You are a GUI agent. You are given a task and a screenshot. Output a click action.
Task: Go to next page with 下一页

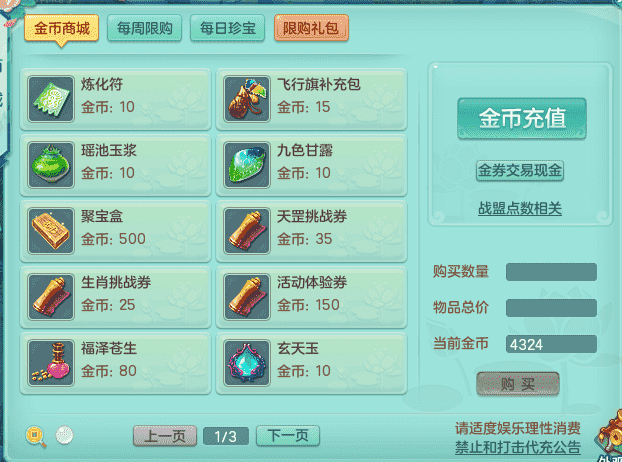(288, 436)
